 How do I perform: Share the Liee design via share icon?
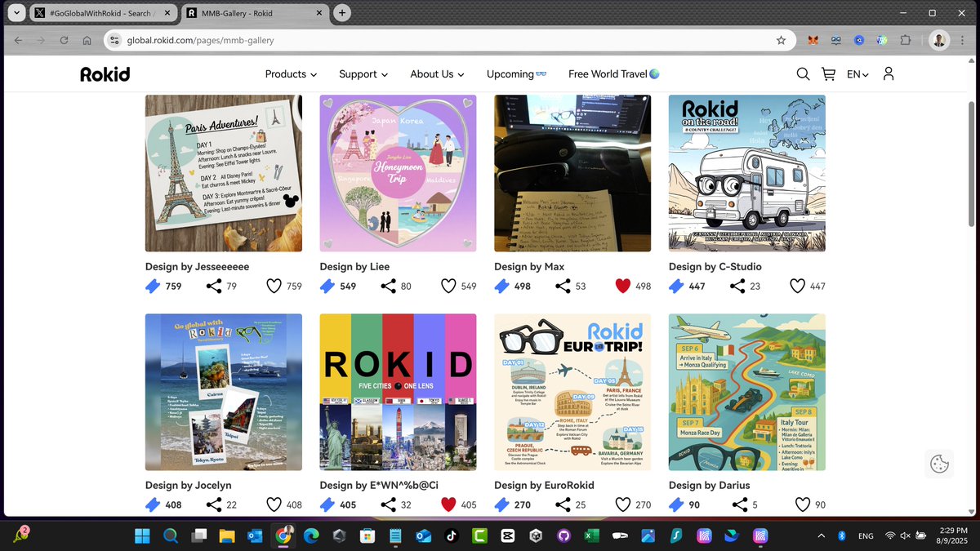389,286
